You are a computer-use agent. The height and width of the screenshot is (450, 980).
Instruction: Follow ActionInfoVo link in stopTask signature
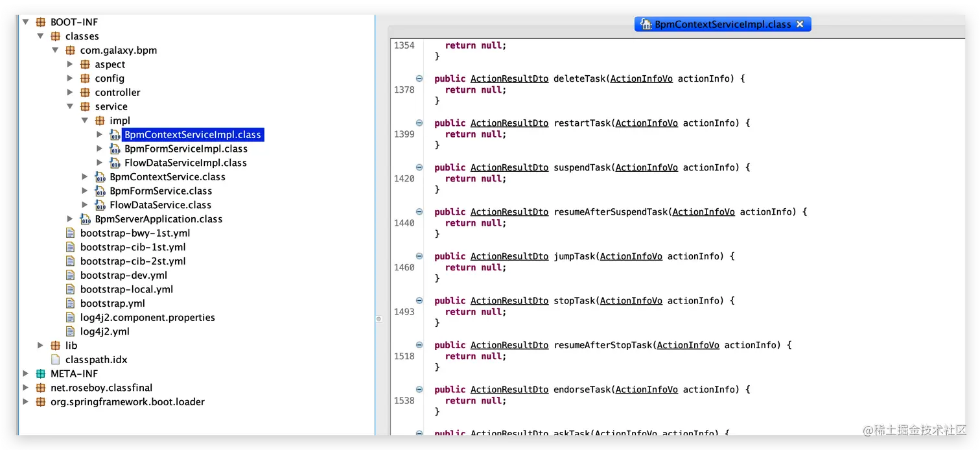(631, 301)
